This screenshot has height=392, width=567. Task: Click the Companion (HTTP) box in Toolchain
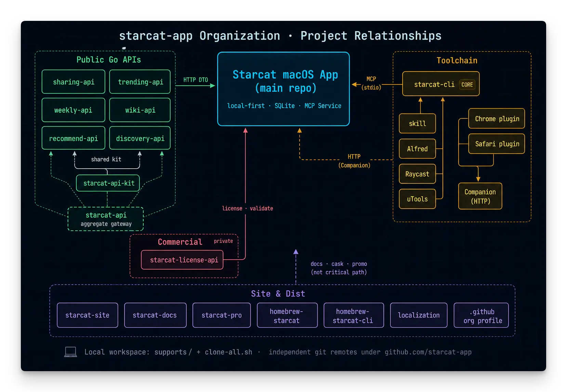tap(480, 196)
